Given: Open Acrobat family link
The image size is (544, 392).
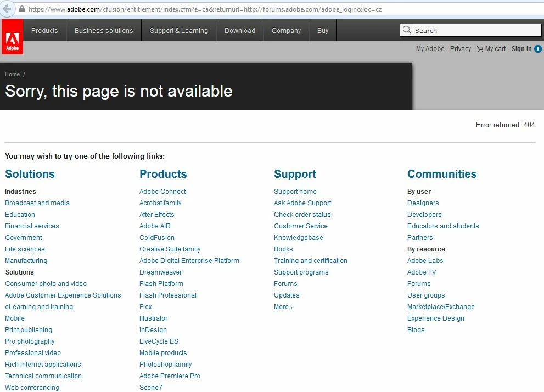Looking at the screenshot, I should pyautogui.click(x=160, y=203).
